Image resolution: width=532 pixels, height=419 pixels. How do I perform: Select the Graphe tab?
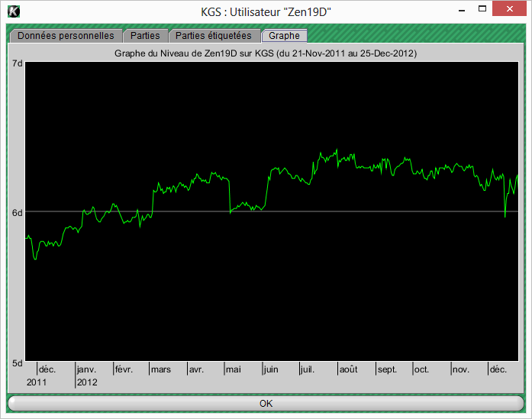click(x=284, y=36)
